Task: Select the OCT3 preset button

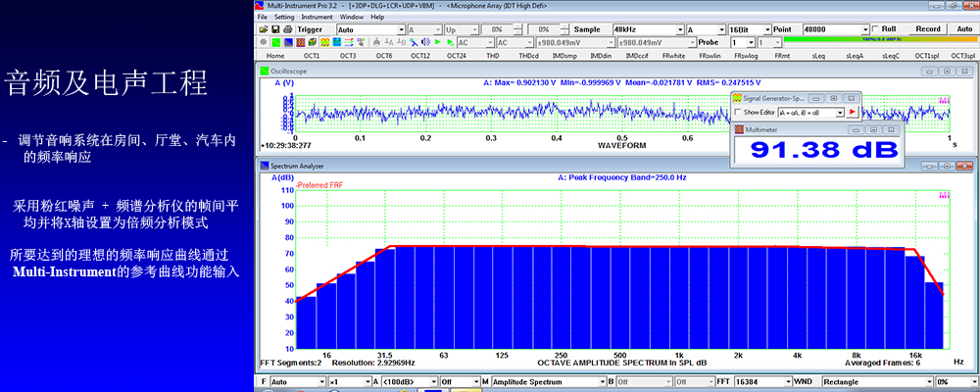Action: coord(348,56)
